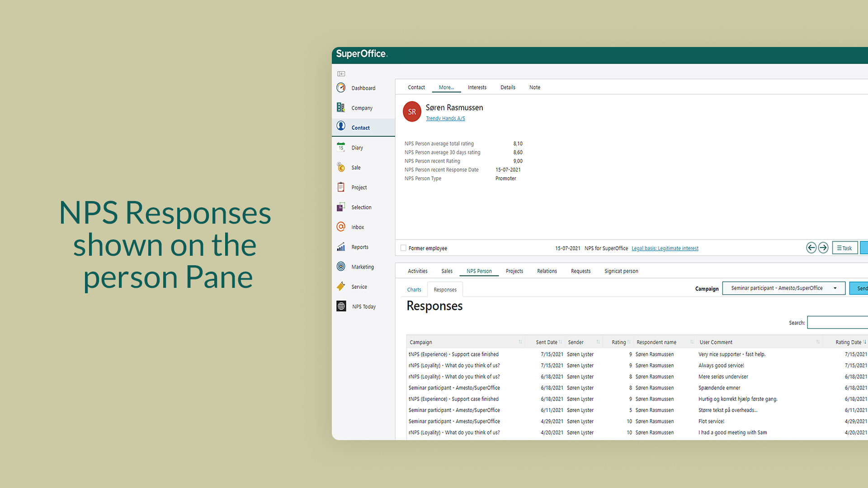Click the SuperOffice logo
This screenshot has width=868, height=488.
coord(362,54)
